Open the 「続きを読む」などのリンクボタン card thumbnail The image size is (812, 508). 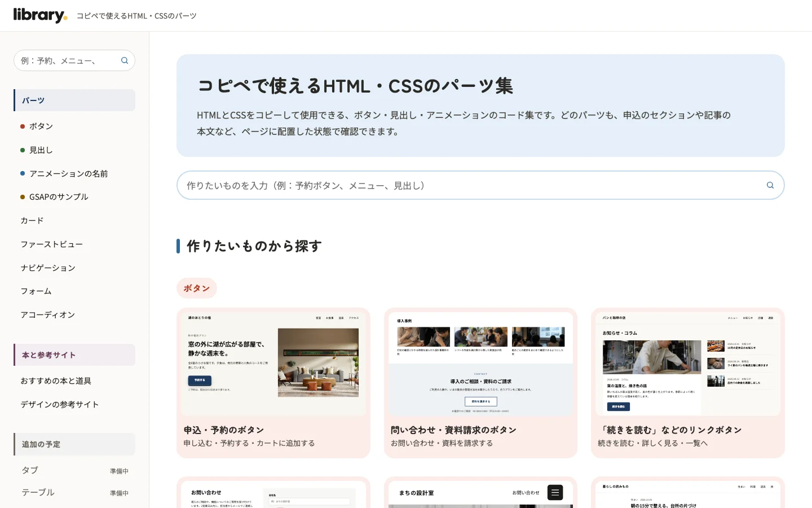688,364
